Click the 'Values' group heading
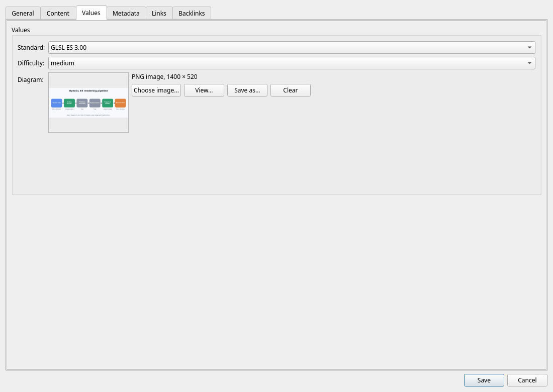 point(21,30)
